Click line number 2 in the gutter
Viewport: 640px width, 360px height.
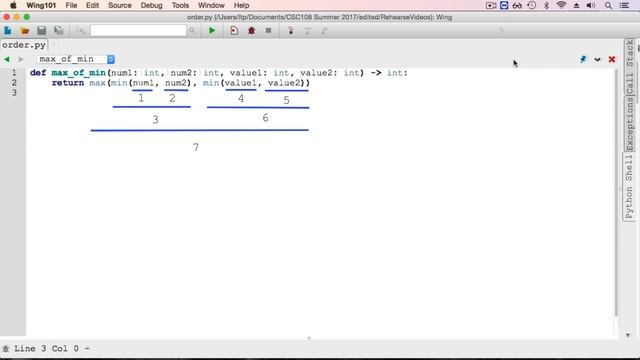pos(14,83)
